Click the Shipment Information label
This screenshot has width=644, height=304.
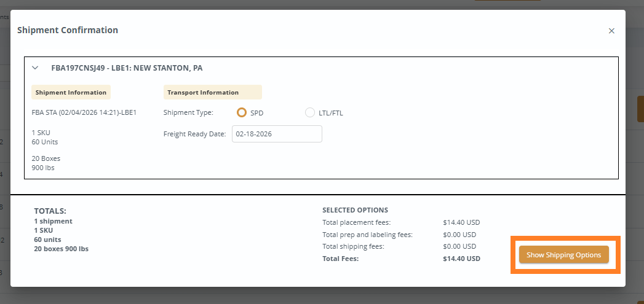pos(71,92)
